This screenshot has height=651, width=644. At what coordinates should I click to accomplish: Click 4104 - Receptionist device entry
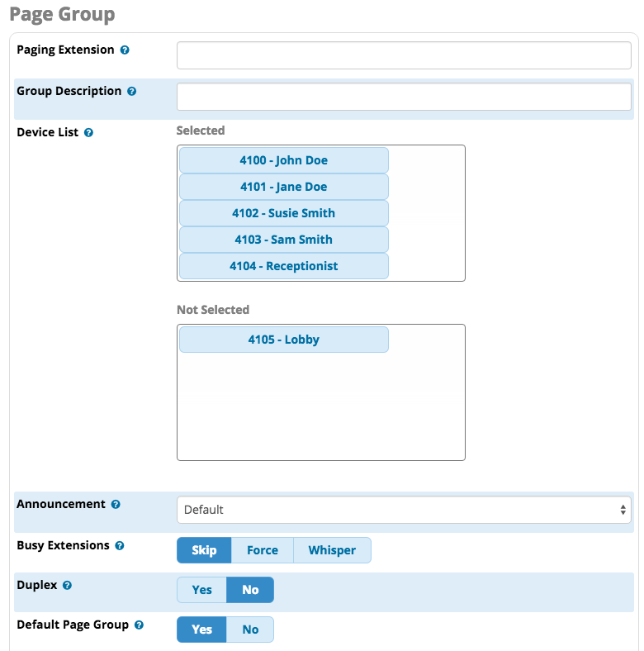click(284, 266)
